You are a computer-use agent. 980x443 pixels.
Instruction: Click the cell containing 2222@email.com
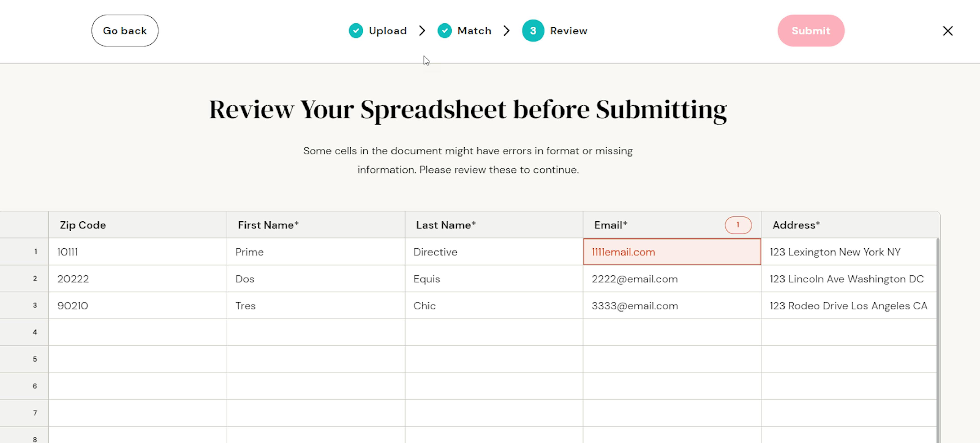click(x=671, y=279)
